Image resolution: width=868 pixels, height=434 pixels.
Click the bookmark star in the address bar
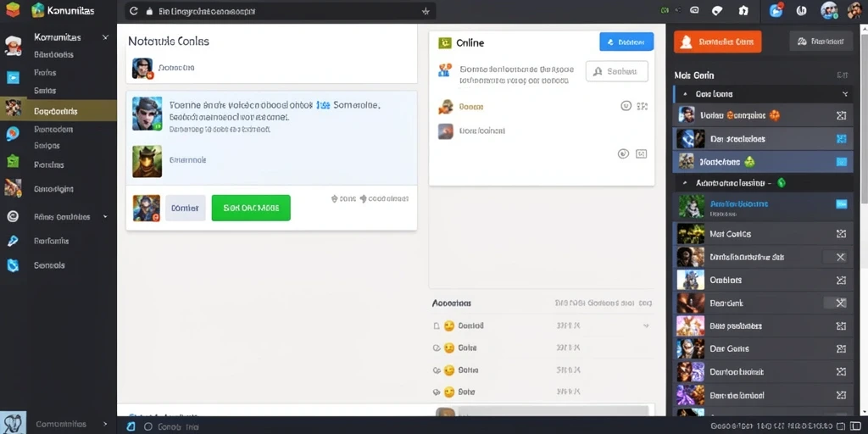tap(426, 11)
